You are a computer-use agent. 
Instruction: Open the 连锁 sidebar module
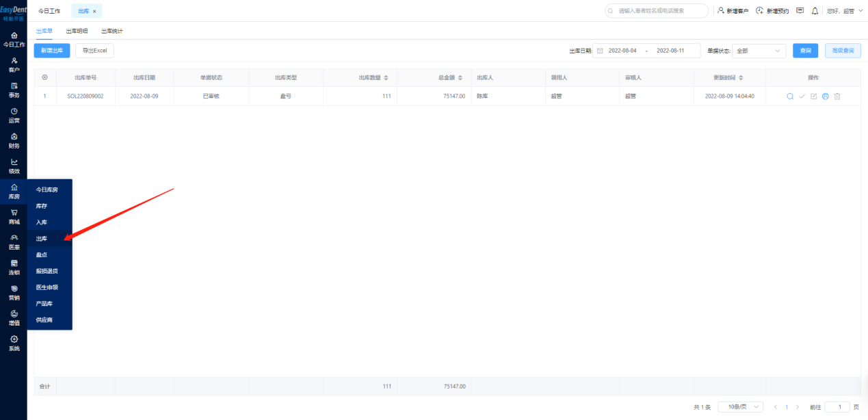point(14,267)
